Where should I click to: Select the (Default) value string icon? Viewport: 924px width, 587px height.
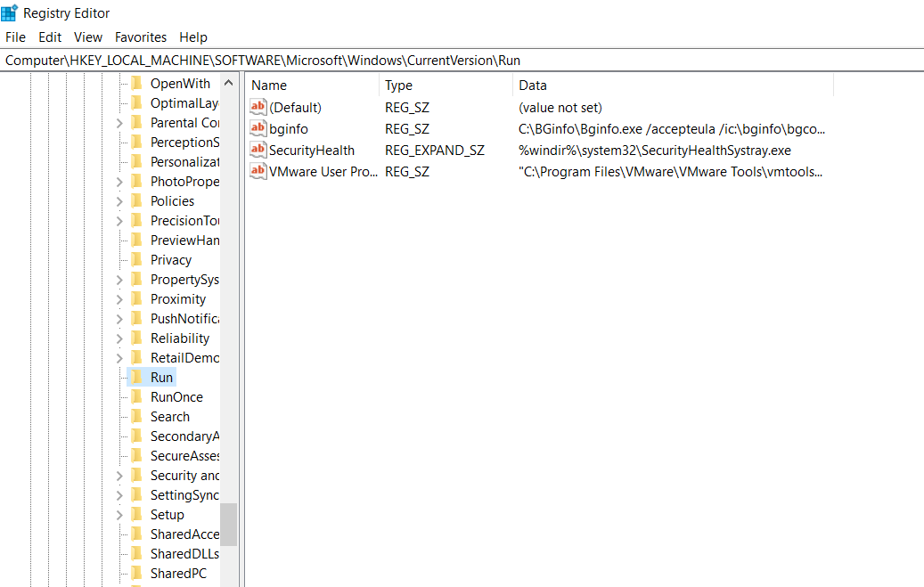click(x=258, y=107)
